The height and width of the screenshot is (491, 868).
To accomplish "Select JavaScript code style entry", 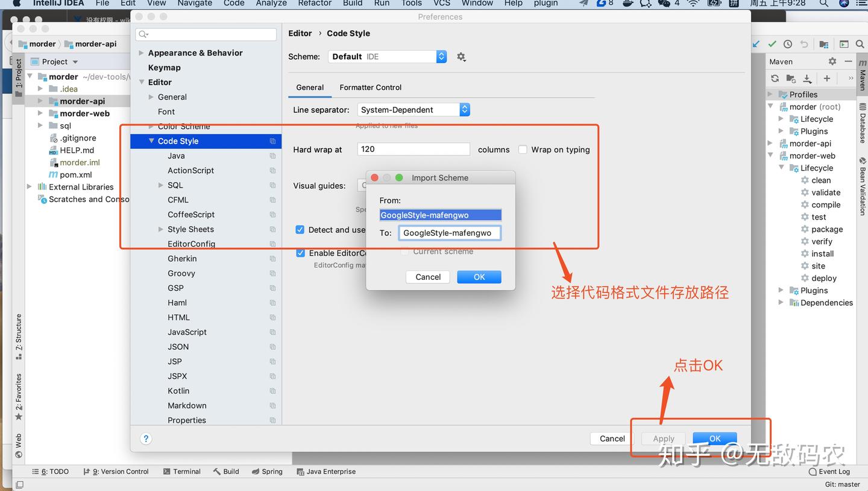I will click(187, 332).
